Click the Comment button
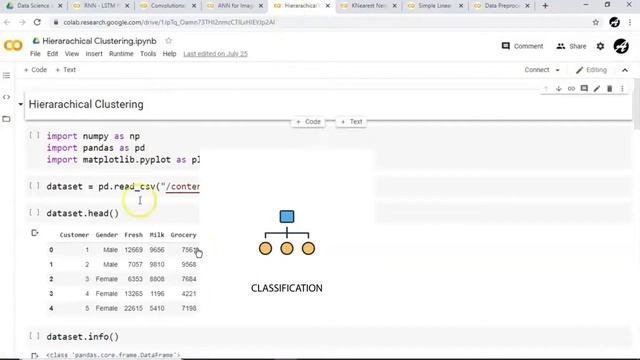The height and width of the screenshot is (360, 640). (x=522, y=46)
